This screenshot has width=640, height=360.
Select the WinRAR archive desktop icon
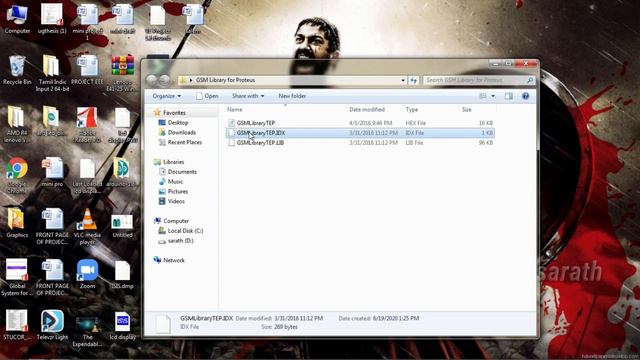tap(122, 73)
